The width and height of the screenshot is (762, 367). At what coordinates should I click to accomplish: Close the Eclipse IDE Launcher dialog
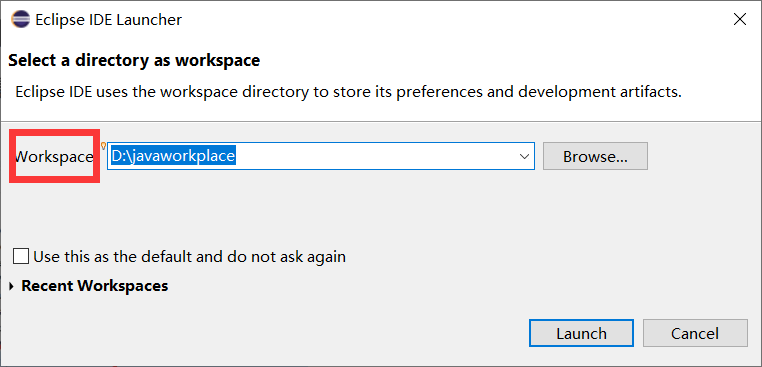point(740,19)
